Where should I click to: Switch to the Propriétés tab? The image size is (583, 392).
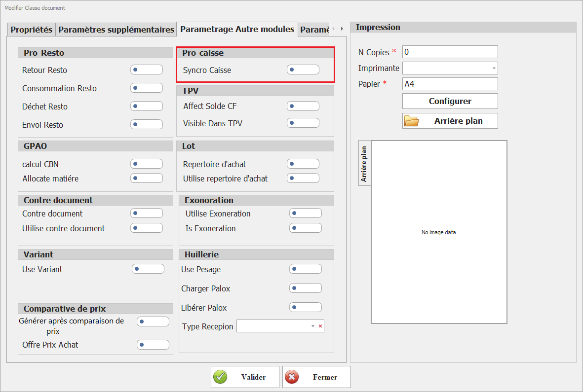(x=32, y=30)
